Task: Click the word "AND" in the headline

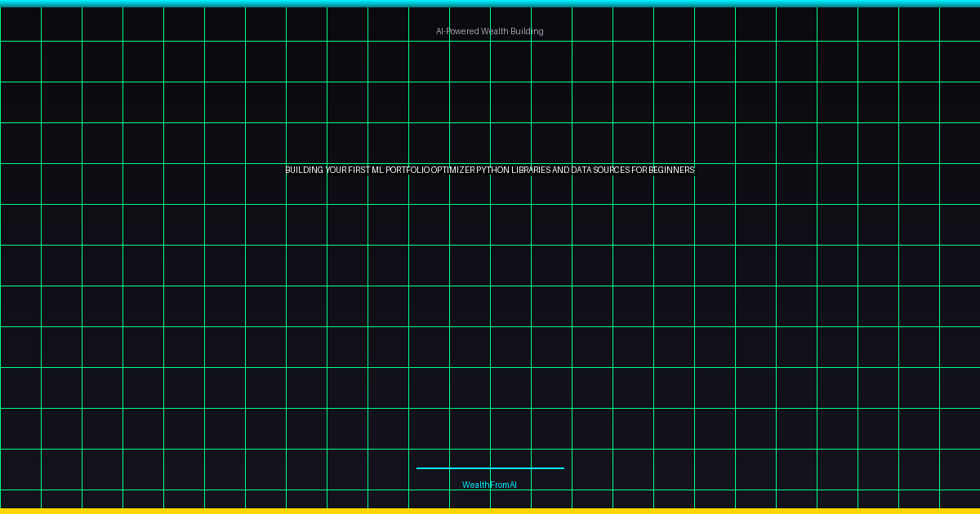Action: pyautogui.click(x=561, y=170)
